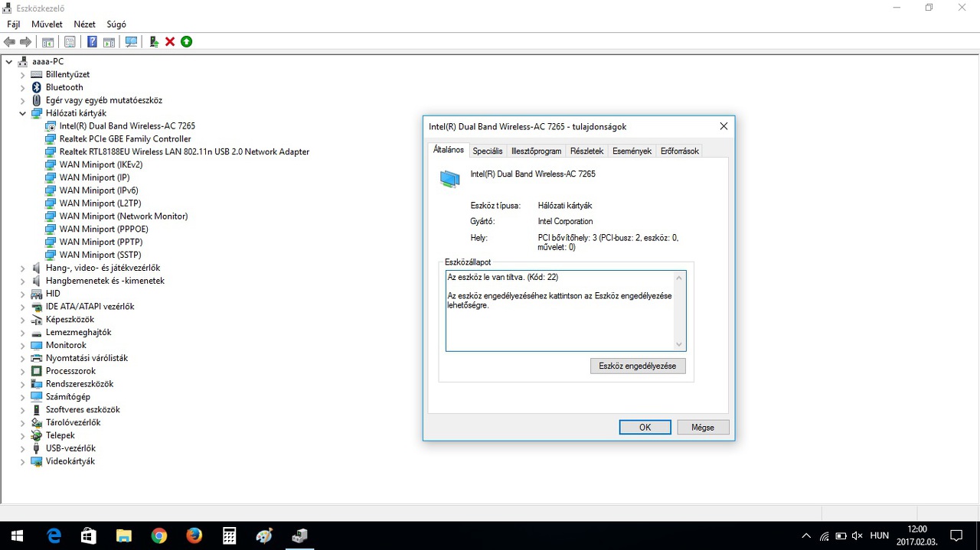Open the Properties toolbar icon
This screenshot has height=550, width=980.
[70, 42]
